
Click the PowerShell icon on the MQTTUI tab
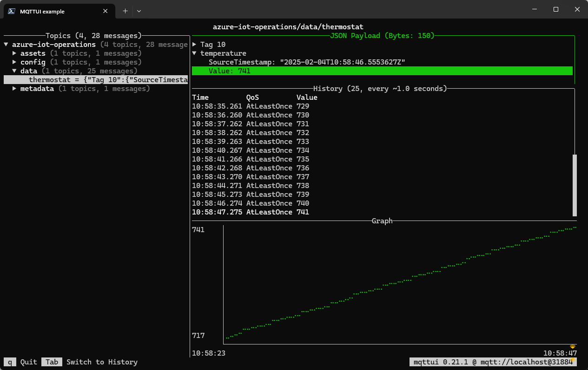(x=13, y=11)
